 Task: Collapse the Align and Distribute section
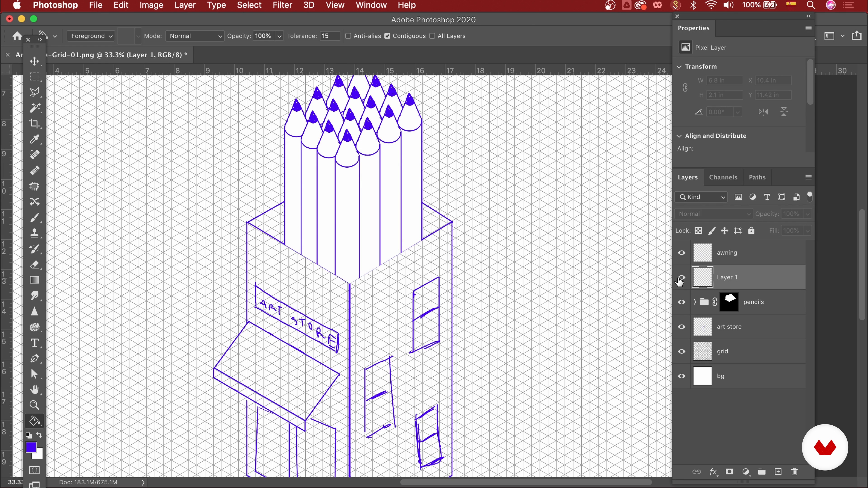(679, 136)
